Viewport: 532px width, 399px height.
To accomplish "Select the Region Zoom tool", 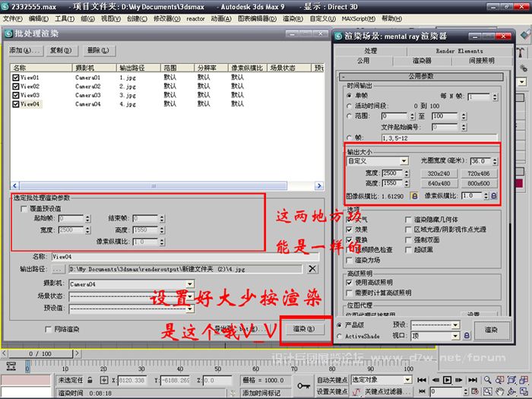I will 488,391.
